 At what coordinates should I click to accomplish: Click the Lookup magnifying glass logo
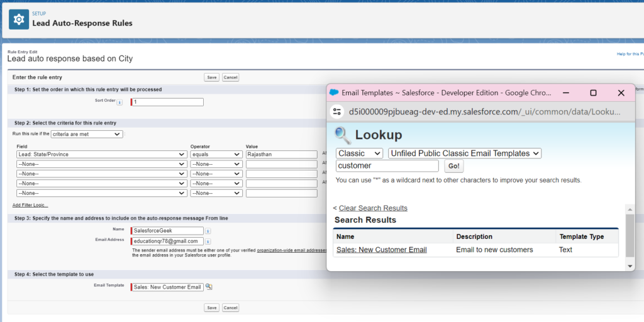click(343, 135)
